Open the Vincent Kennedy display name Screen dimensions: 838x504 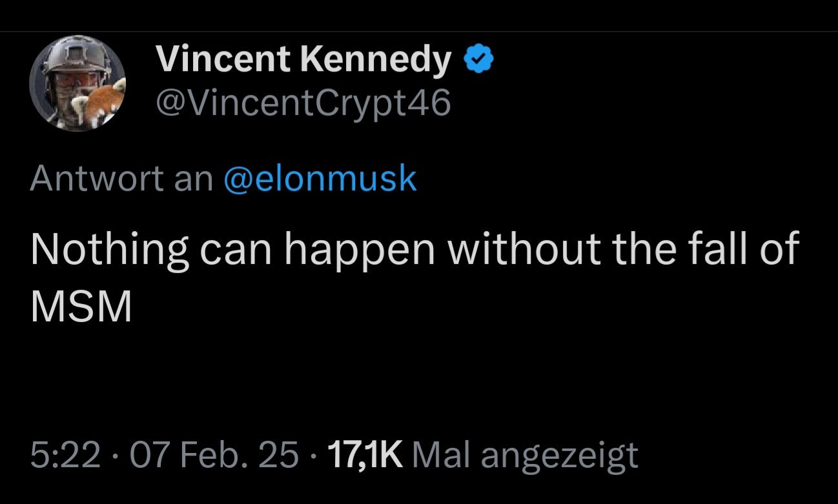[x=303, y=60]
